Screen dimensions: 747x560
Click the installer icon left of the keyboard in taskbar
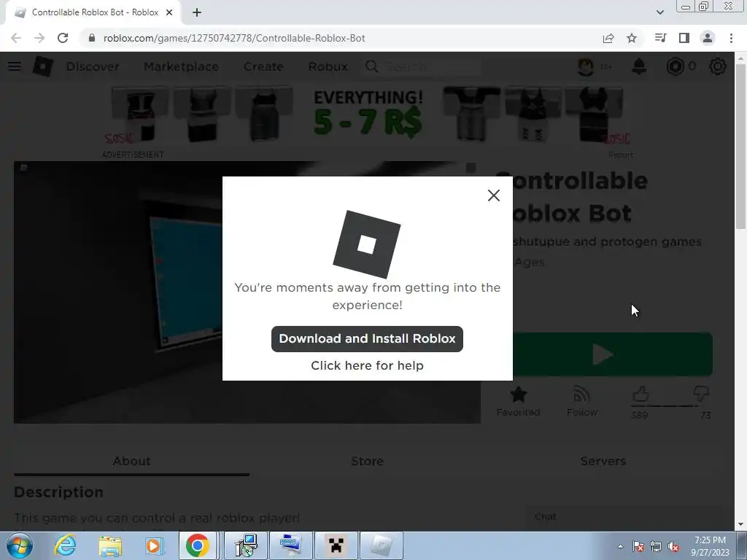click(x=246, y=545)
